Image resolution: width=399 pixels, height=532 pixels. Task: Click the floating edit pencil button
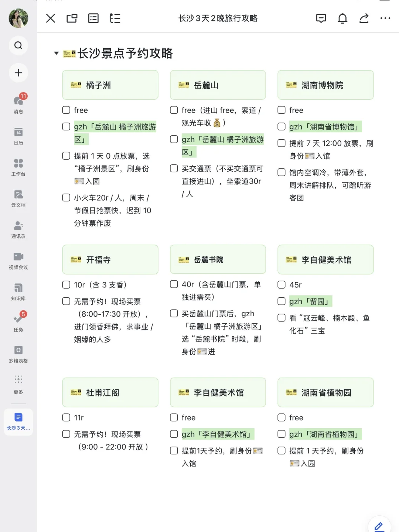[x=379, y=525]
